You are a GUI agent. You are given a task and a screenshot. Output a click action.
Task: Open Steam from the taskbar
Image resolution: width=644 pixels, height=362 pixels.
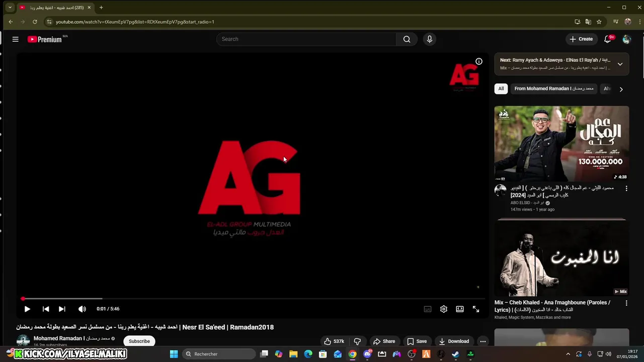click(455, 354)
